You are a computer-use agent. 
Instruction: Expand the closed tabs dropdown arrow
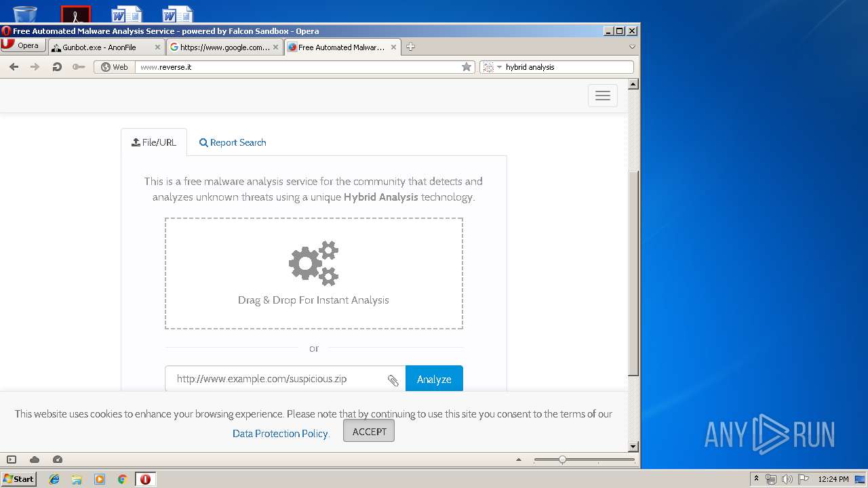[632, 47]
